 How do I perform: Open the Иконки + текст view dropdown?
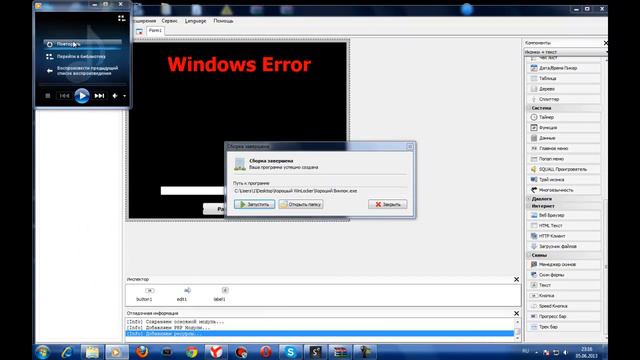point(565,52)
